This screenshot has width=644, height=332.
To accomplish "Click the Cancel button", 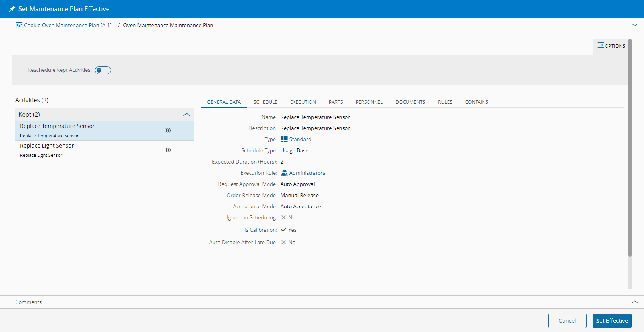I will pos(567,321).
